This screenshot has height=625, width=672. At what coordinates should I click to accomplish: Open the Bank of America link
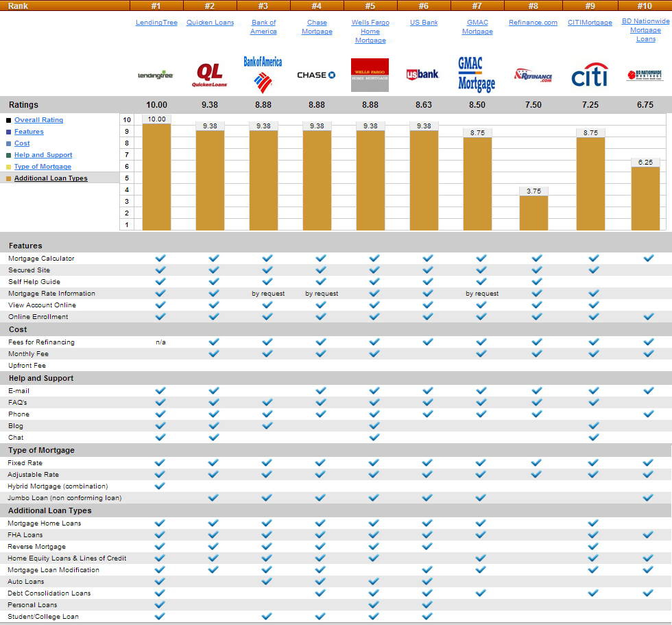tap(263, 27)
